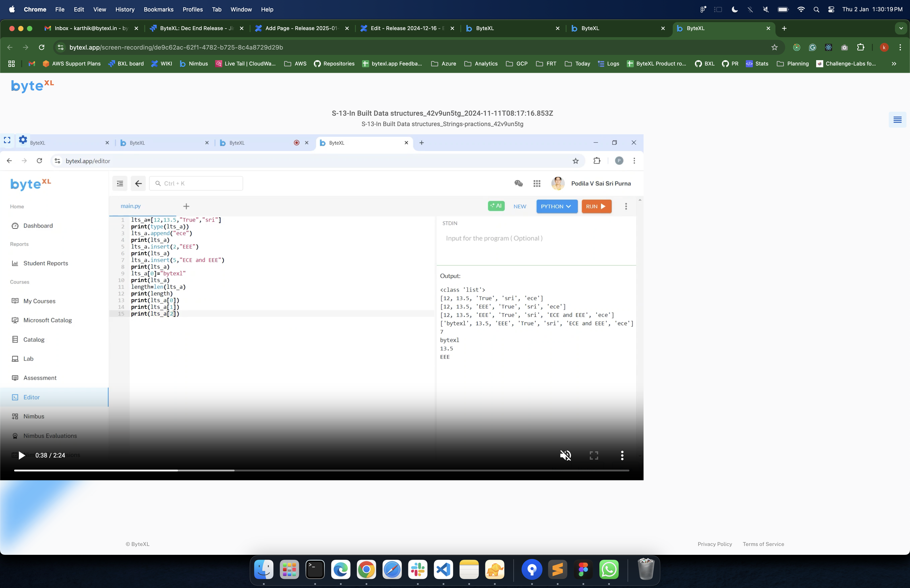Click the Apple menu icon
The image size is (910, 588).
pyautogui.click(x=12, y=9)
